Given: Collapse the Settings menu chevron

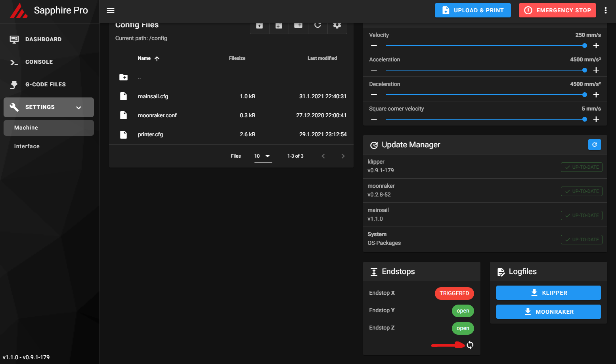Looking at the screenshot, I should tap(78, 107).
